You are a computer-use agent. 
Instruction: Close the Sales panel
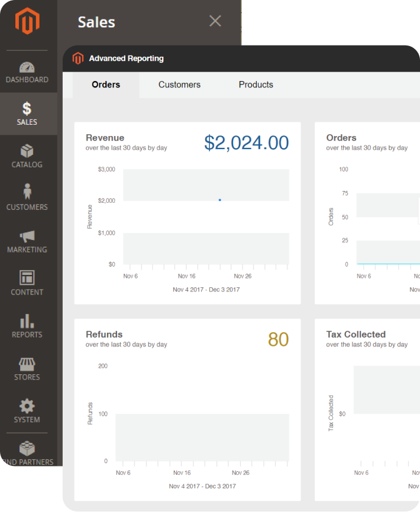point(215,21)
